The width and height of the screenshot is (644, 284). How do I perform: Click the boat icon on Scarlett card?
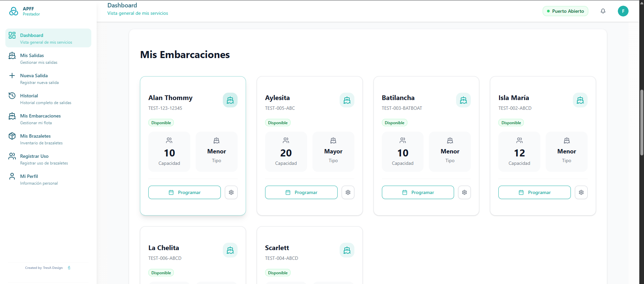(x=347, y=250)
